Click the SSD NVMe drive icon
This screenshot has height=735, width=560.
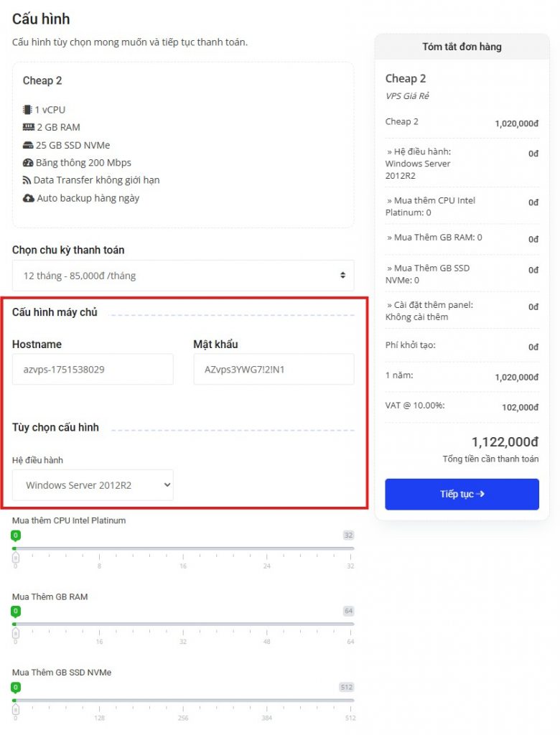pyautogui.click(x=28, y=145)
